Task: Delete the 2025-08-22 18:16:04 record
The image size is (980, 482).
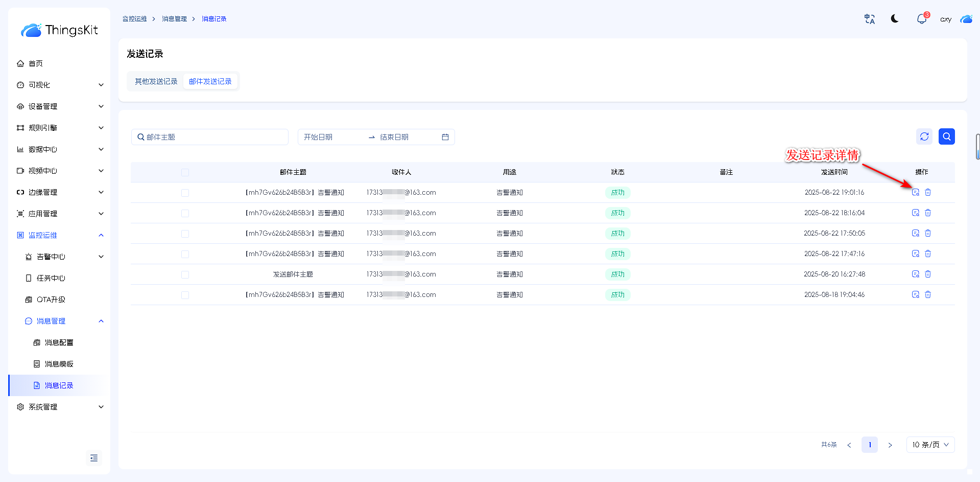Action: click(x=928, y=213)
